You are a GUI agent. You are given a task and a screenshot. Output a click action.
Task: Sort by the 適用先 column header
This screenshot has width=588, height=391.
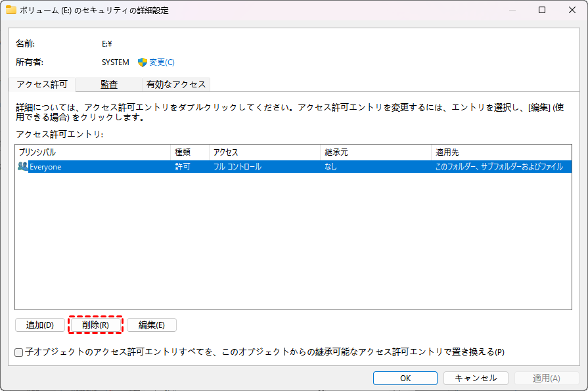pos(501,152)
